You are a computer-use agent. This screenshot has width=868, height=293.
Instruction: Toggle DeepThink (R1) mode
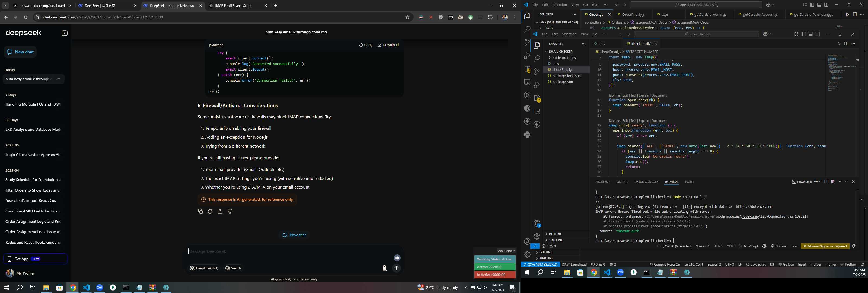point(204,268)
